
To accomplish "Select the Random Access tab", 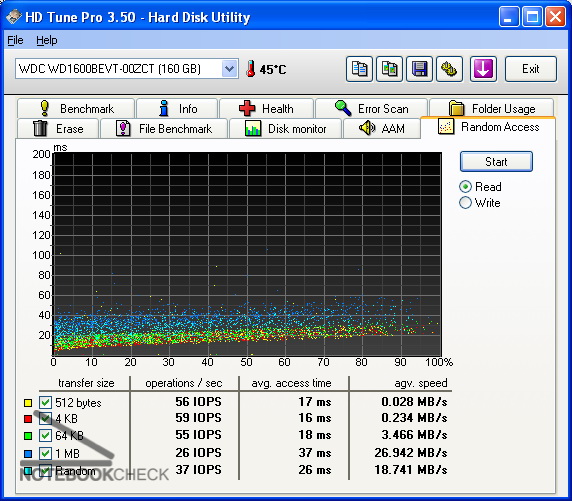I will pos(488,127).
